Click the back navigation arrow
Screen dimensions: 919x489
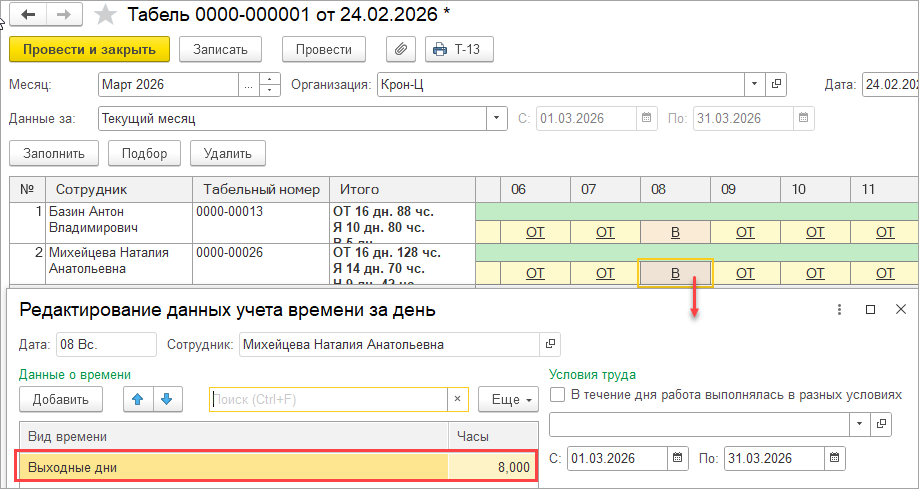(28, 15)
